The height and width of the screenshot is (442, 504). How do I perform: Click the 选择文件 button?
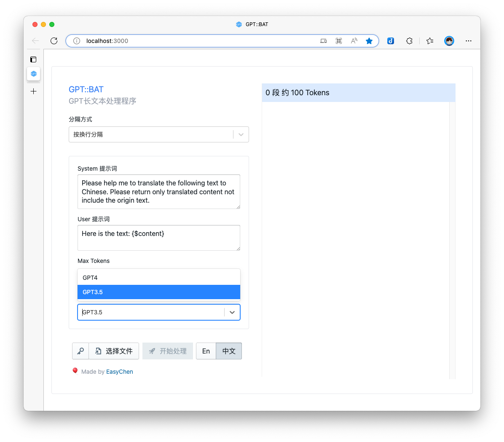(114, 351)
